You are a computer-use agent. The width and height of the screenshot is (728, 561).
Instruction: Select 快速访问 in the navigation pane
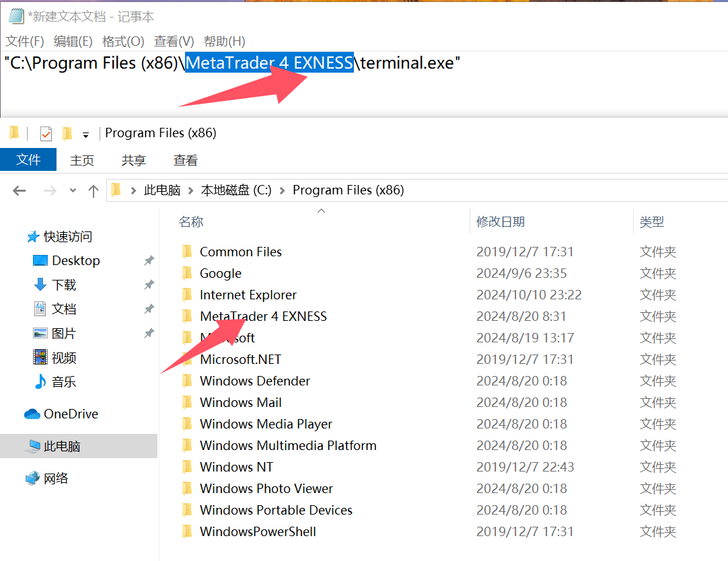[68, 237]
